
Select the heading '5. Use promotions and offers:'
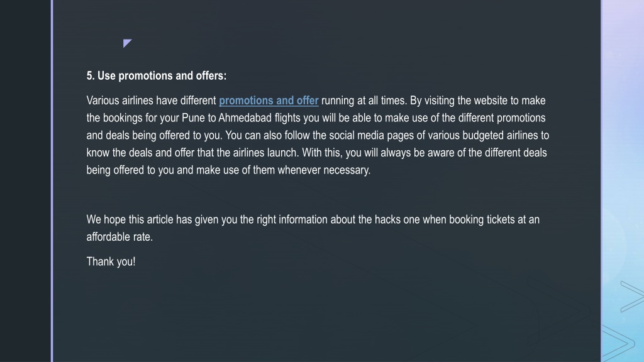(157, 76)
